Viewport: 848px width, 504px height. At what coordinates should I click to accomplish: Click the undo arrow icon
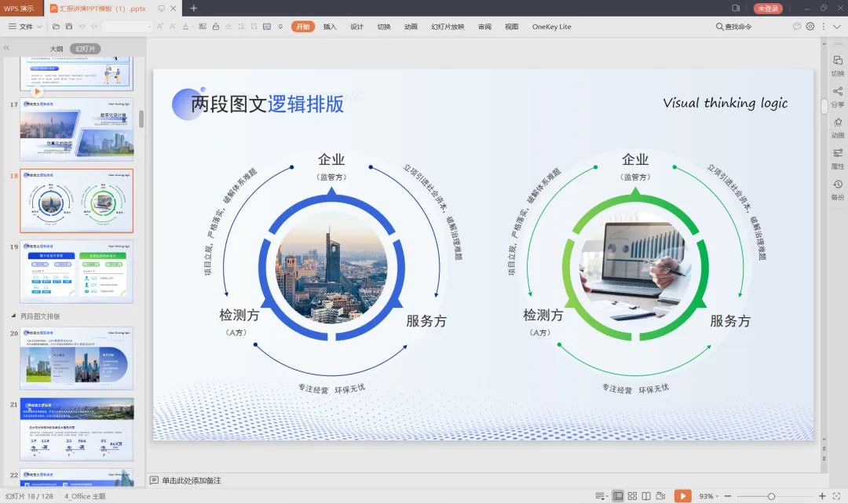(x=82, y=27)
